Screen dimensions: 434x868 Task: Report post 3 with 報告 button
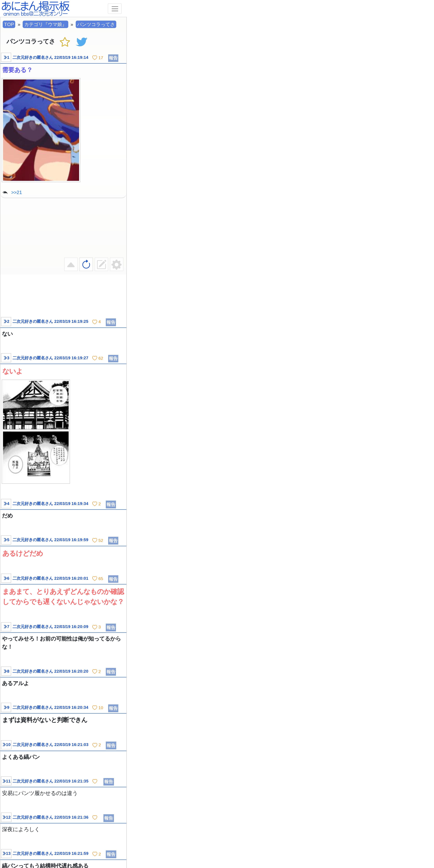(113, 359)
